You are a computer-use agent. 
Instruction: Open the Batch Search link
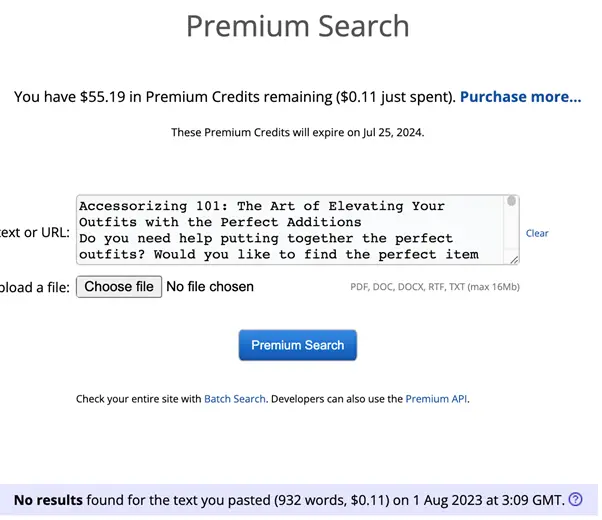click(x=235, y=399)
